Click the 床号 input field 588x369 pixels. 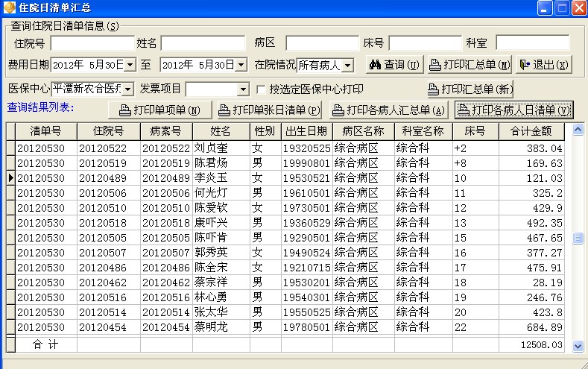(426, 43)
